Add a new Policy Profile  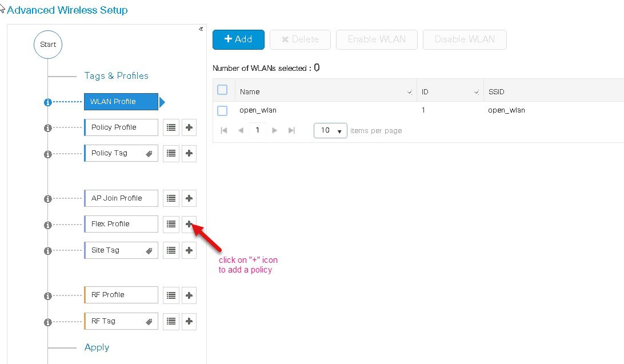189,127
